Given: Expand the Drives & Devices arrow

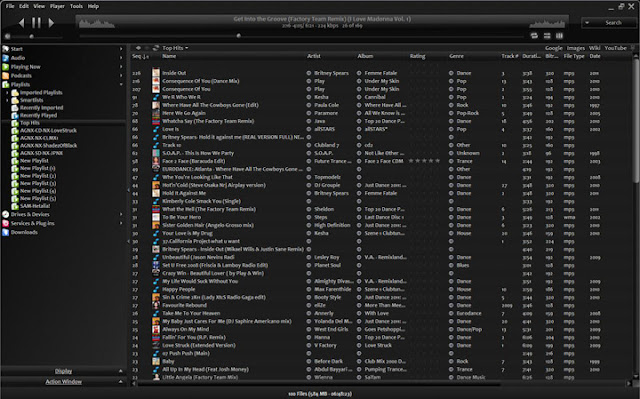Looking at the screenshot, I should (x=121, y=214).
